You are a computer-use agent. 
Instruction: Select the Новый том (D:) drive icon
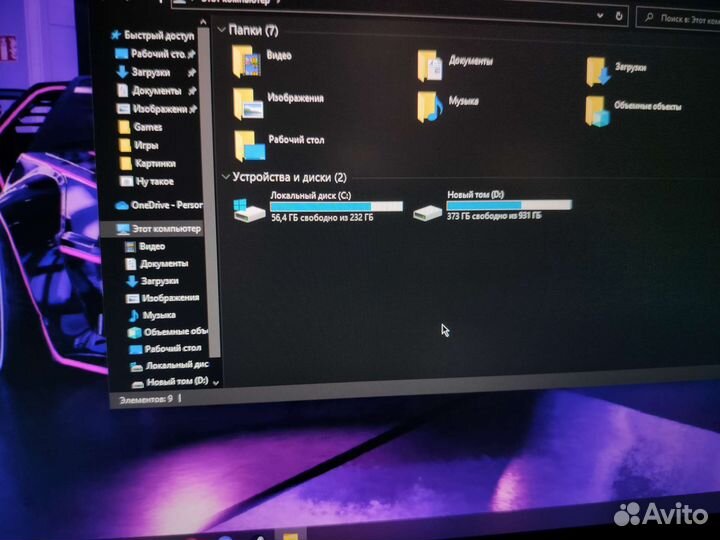(427, 212)
